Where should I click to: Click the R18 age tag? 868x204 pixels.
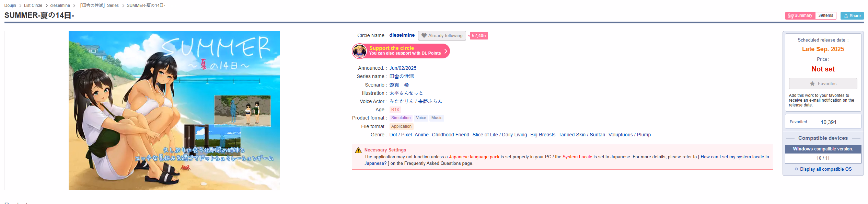pyautogui.click(x=395, y=110)
